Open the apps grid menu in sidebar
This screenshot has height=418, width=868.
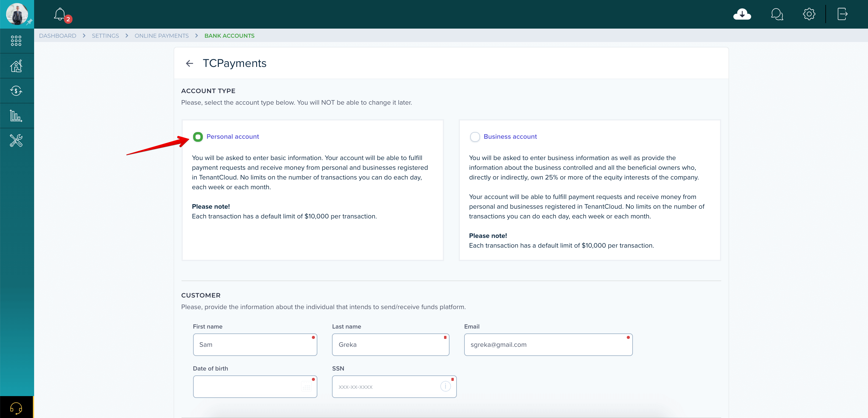point(16,41)
